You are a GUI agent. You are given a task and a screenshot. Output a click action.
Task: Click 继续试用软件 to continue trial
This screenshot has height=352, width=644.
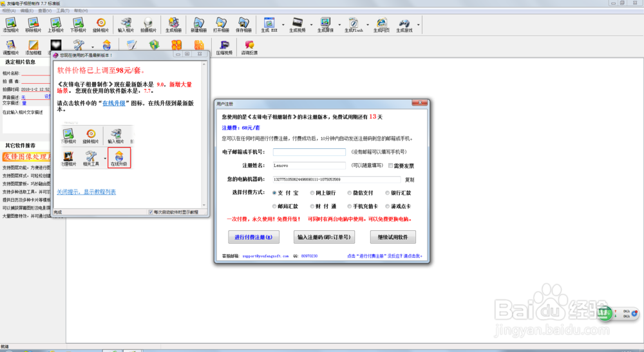(x=393, y=237)
